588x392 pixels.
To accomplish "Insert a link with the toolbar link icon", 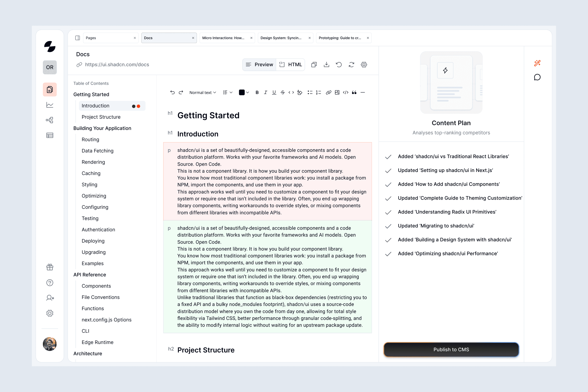I will tap(329, 93).
